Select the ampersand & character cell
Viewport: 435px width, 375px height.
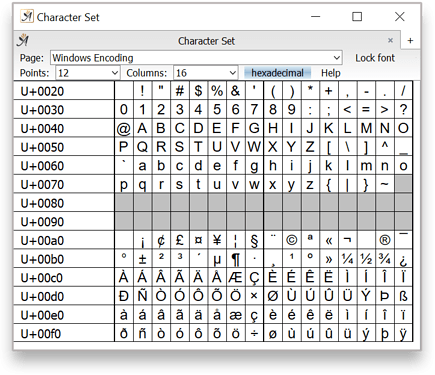point(236,91)
